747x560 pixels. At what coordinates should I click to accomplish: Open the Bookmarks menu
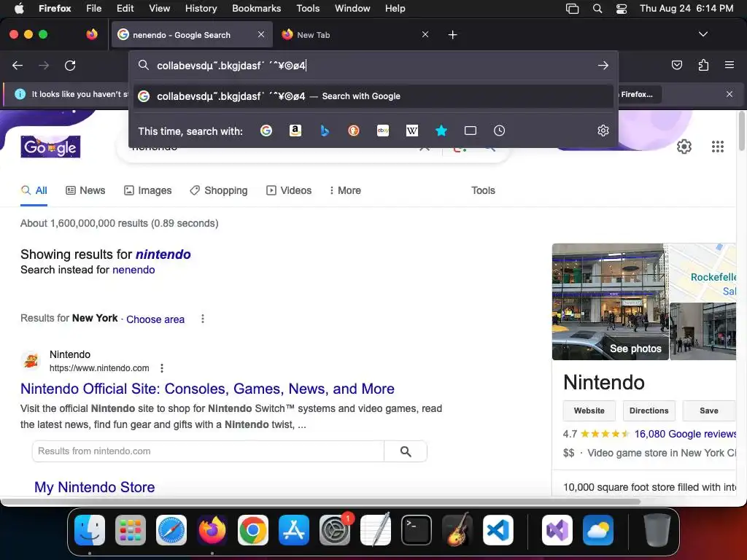click(256, 9)
